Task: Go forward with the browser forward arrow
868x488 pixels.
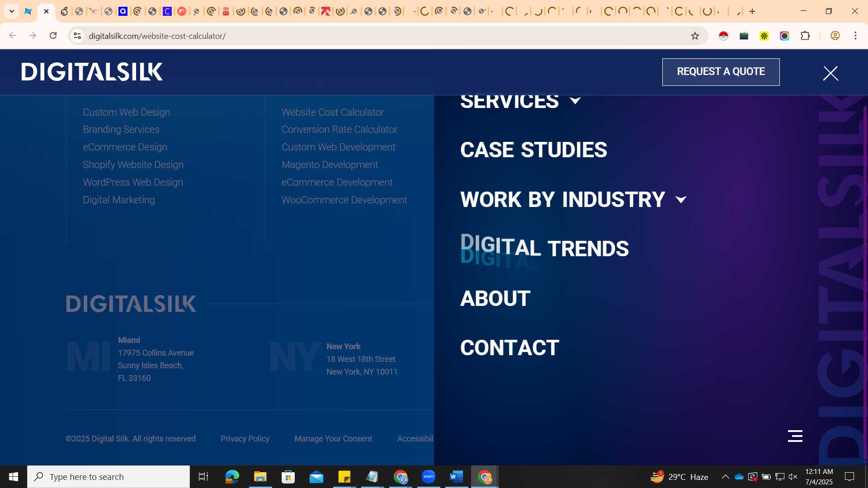Action: tap(33, 36)
